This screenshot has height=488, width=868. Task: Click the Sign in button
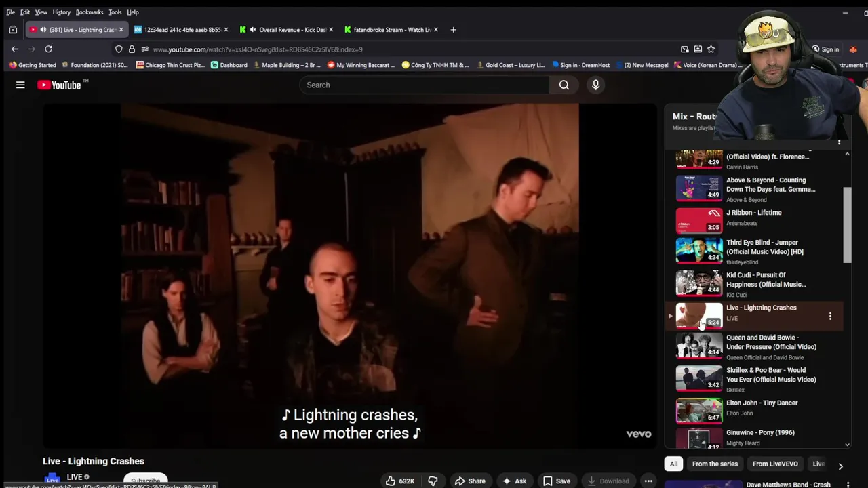pos(825,49)
